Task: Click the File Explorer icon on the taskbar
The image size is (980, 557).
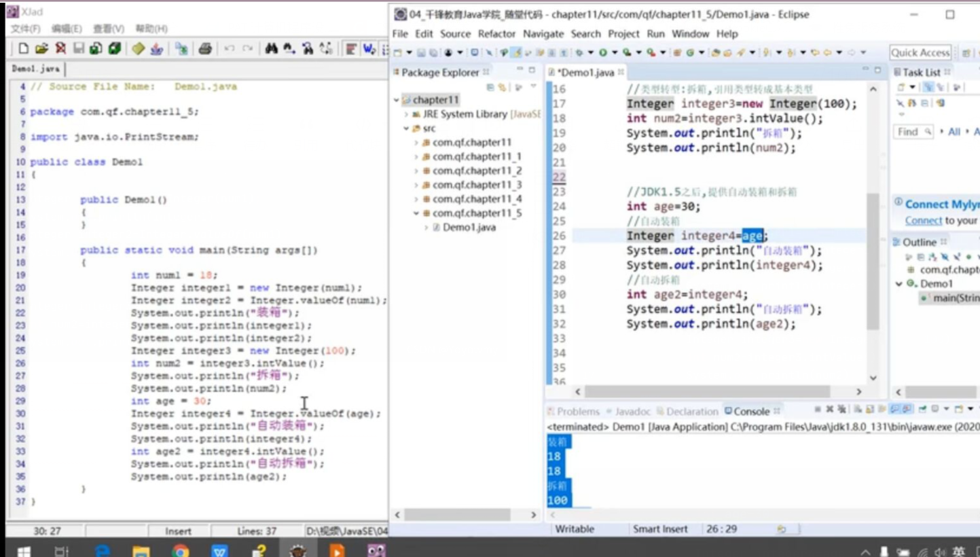Action: tap(141, 550)
